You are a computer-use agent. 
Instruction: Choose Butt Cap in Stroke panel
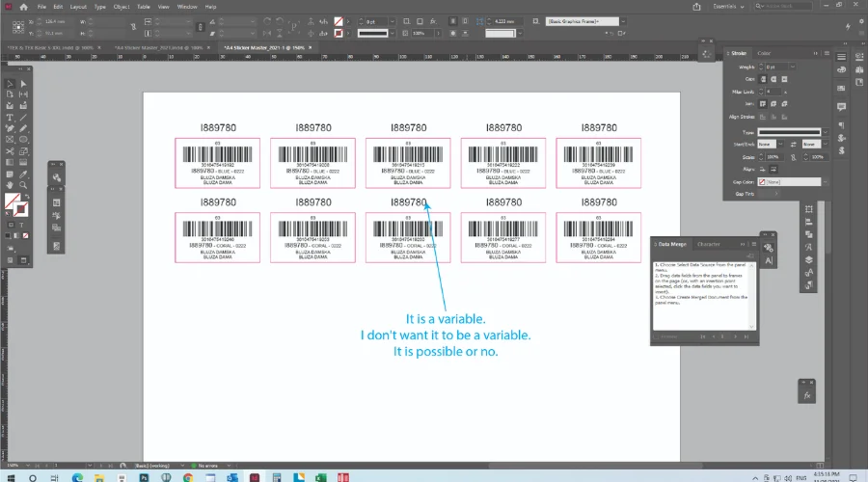pos(763,79)
